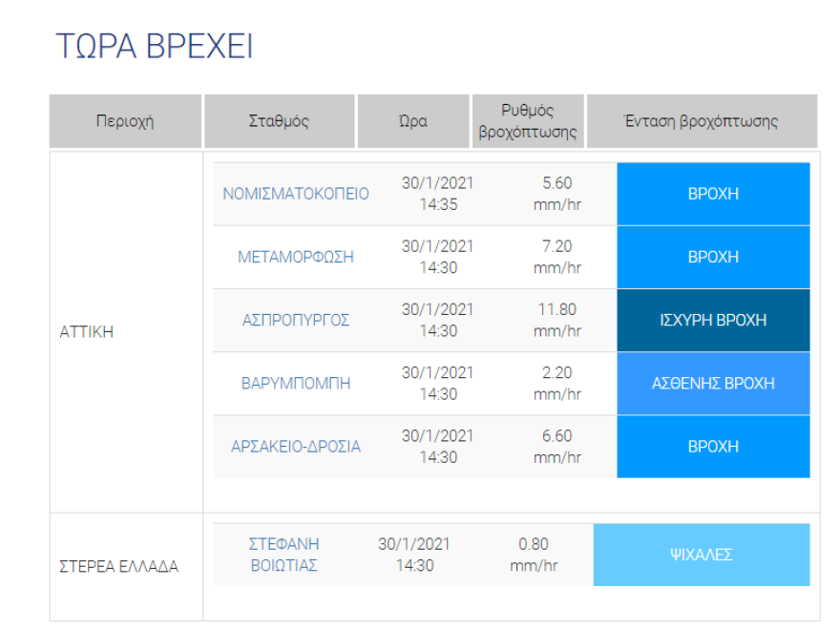Click the ΑΤΤΙΚΗ region cell
Image resolution: width=840 pixels, height=630 pixels.
click(87, 332)
